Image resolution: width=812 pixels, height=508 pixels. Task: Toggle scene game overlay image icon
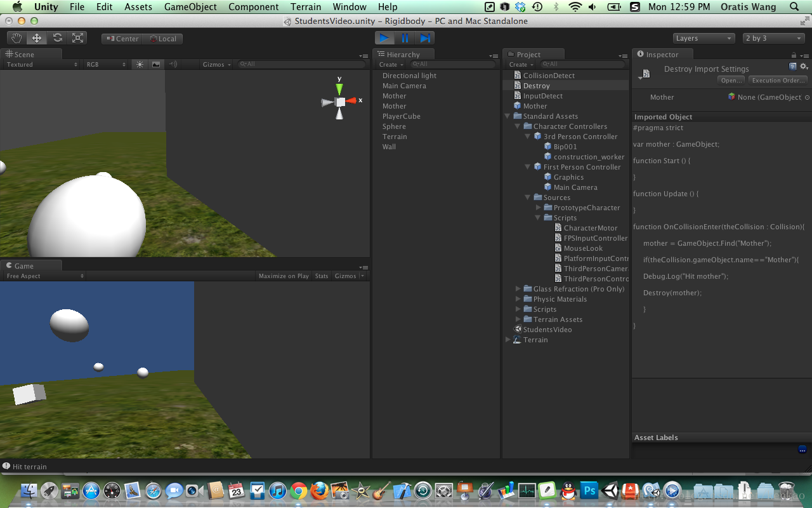pos(156,64)
